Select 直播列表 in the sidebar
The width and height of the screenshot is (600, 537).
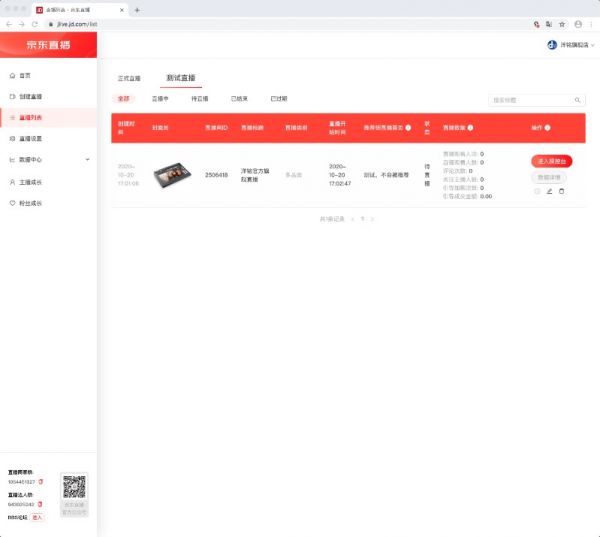coord(48,118)
